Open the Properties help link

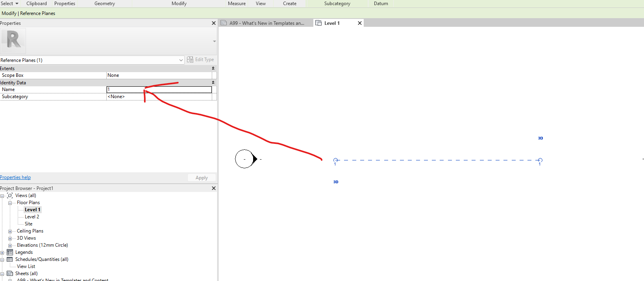[x=15, y=177]
